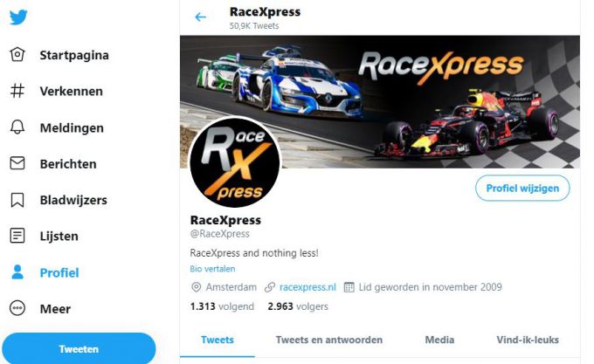Image resolution: width=594 pixels, height=364 pixels.
Task: Open the Startpagina home icon
Action: pos(17,54)
